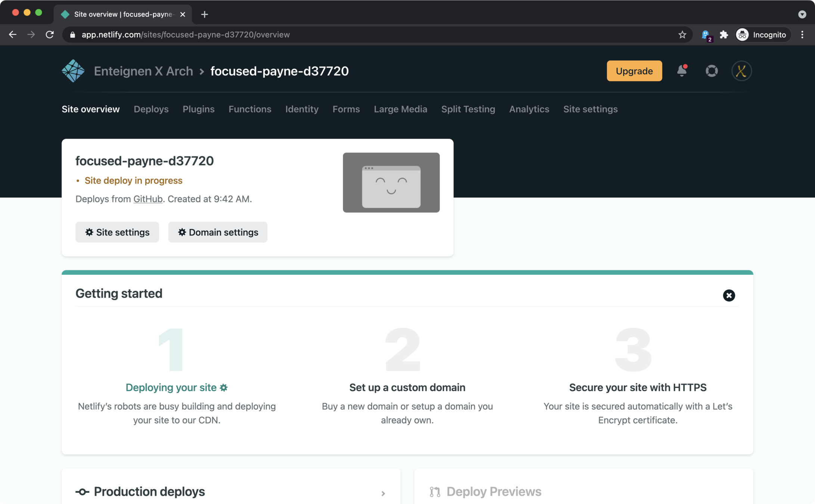The height and width of the screenshot is (504, 815).
Task: Click the Upgrade button
Action: click(x=634, y=71)
